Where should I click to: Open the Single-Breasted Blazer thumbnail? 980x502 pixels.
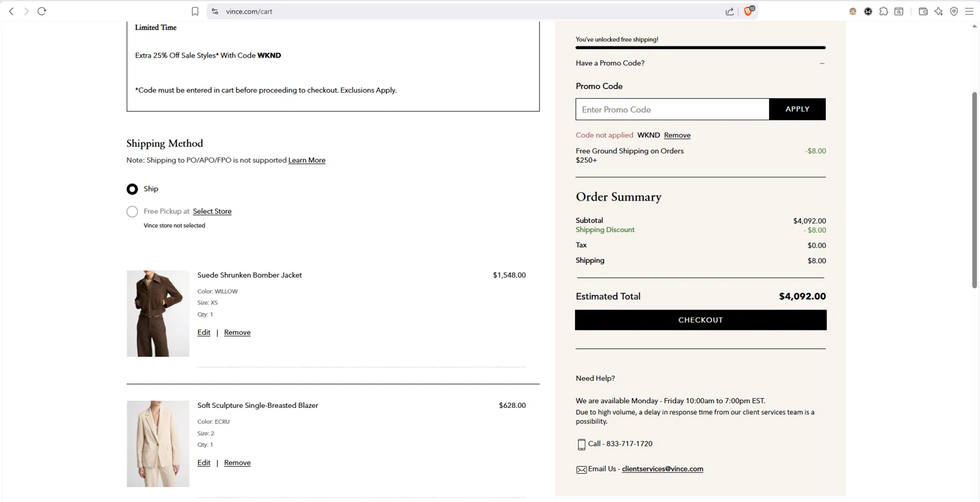(158, 444)
